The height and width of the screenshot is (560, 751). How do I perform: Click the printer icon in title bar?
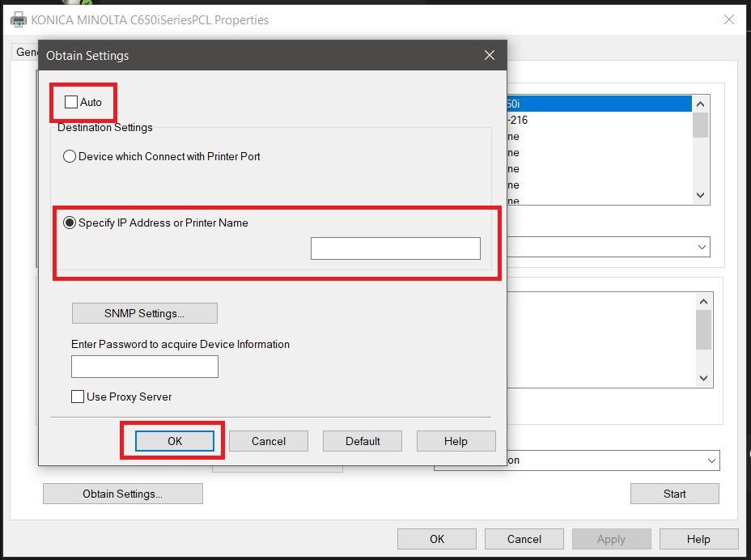pos(18,19)
